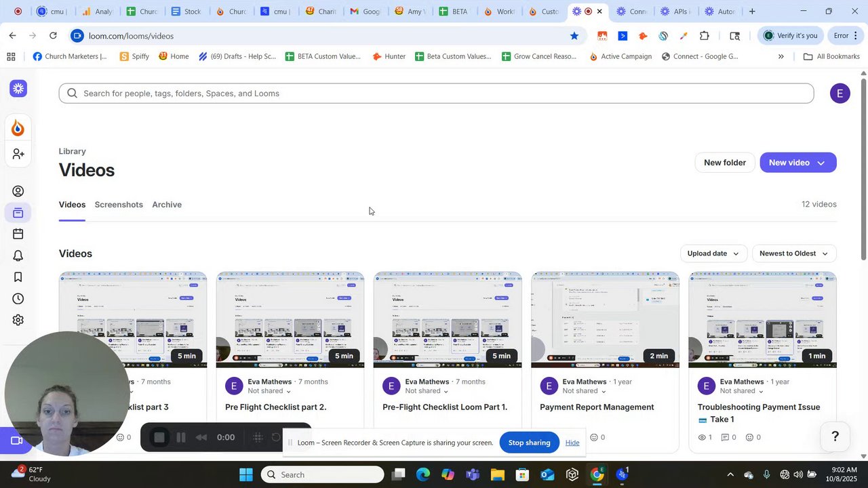This screenshot has width=868, height=488.
Task: Expand Not shared dropdown on Troubleshooting Payment Issue
Action: tap(741, 391)
